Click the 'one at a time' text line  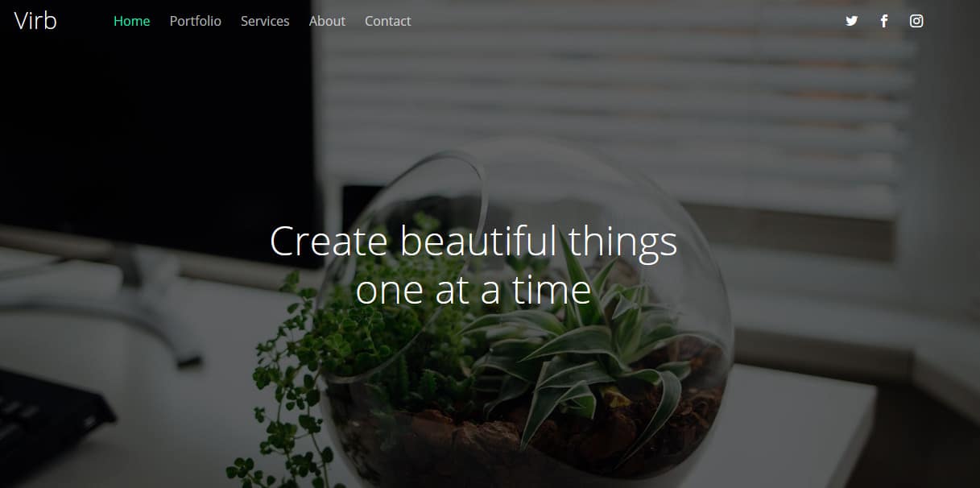pyautogui.click(x=473, y=290)
